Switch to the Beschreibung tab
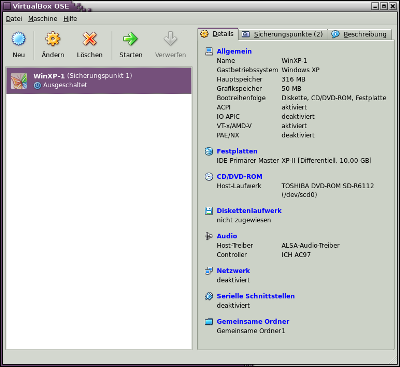 [360, 34]
